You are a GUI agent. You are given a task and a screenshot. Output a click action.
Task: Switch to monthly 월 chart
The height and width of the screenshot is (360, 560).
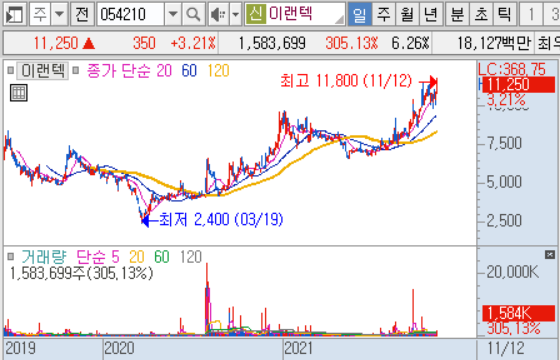pyautogui.click(x=407, y=14)
